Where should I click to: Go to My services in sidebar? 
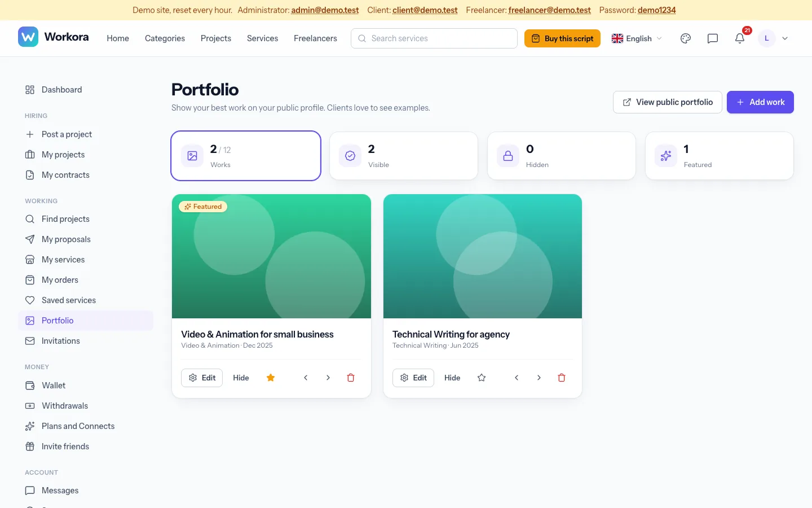point(86,260)
